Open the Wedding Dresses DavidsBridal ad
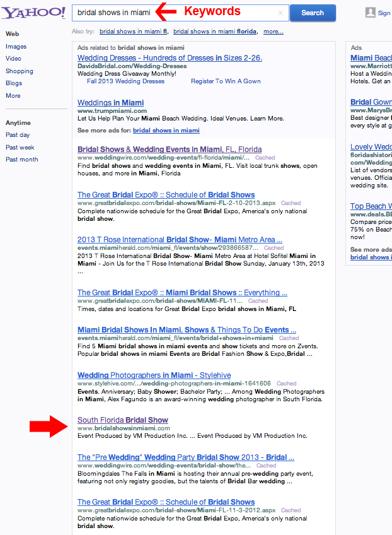The image size is (392, 535). 170,58
